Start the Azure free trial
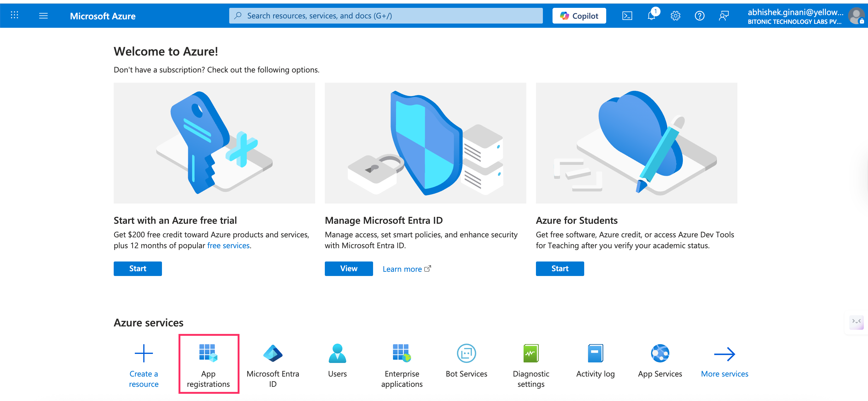Screen dimensions: 868x401 (x=138, y=268)
